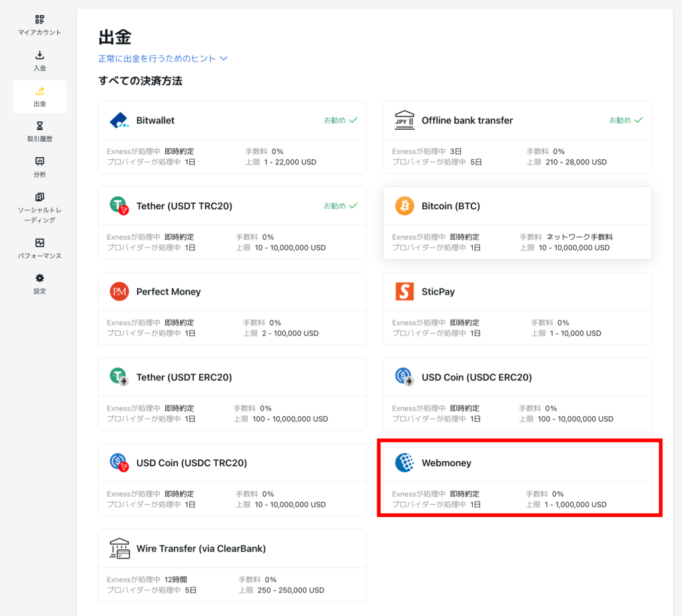Choose Offline bank transfer method
Image resolution: width=682 pixels, height=616 pixels.
[x=517, y=137]
